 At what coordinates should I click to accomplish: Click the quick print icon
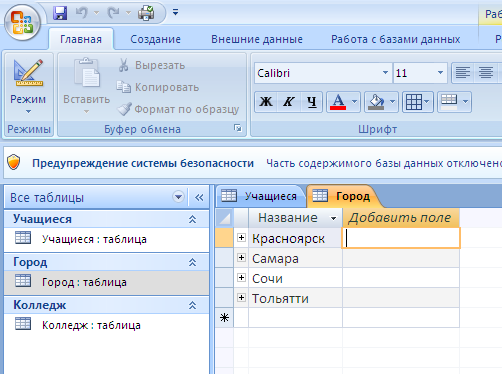pos(146,13)
